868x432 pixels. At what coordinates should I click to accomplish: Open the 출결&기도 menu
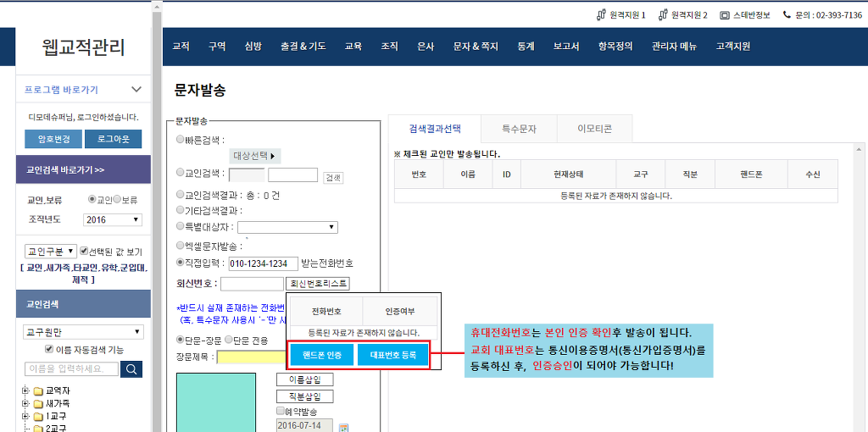[303, 47]
